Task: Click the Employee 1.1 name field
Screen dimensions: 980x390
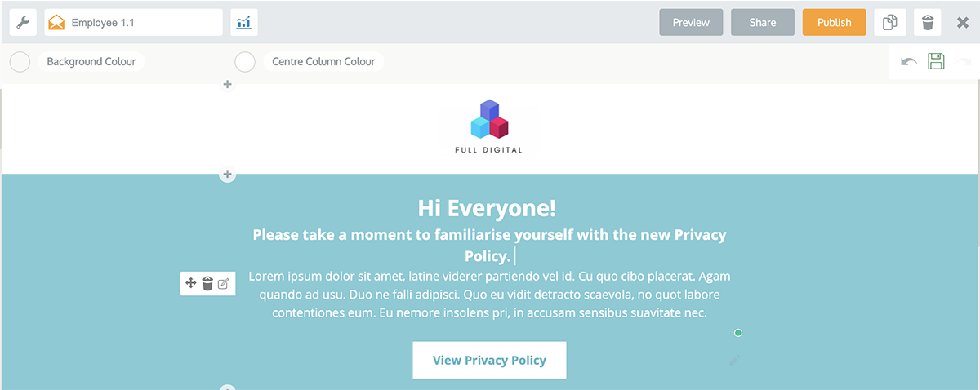Action: (134, 23)
